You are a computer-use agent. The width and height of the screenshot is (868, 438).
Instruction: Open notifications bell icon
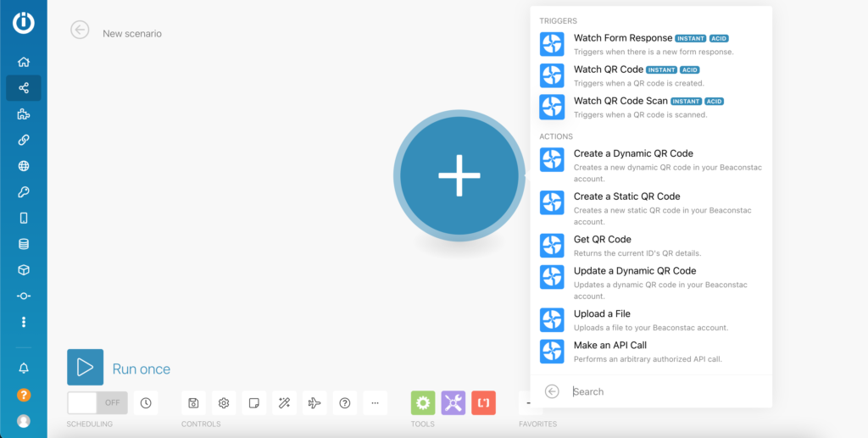[x=24, y=369]
